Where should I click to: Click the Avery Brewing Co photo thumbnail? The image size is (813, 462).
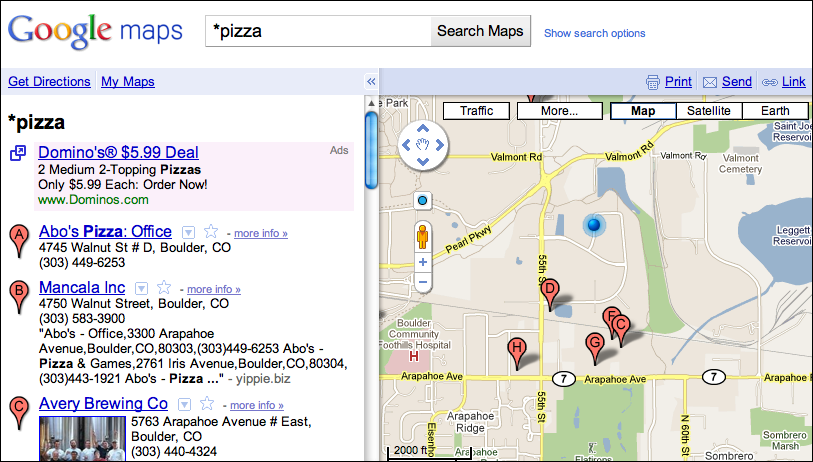(x=82, y=439)
